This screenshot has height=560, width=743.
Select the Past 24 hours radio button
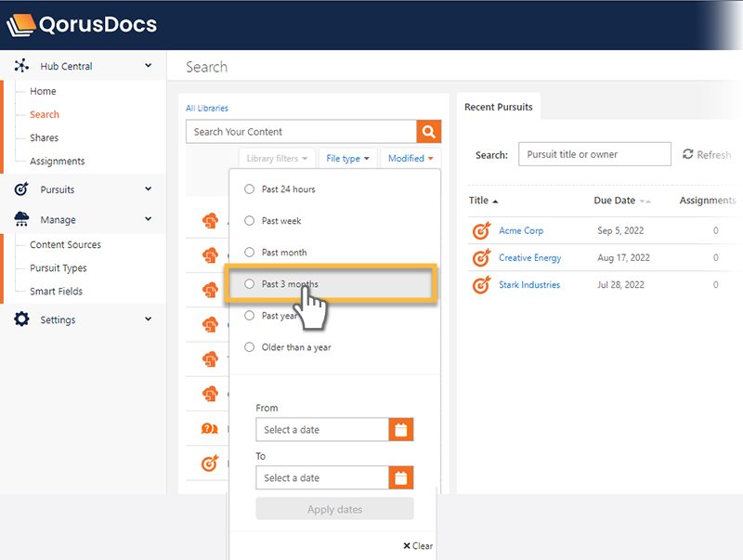click(249, 189)
